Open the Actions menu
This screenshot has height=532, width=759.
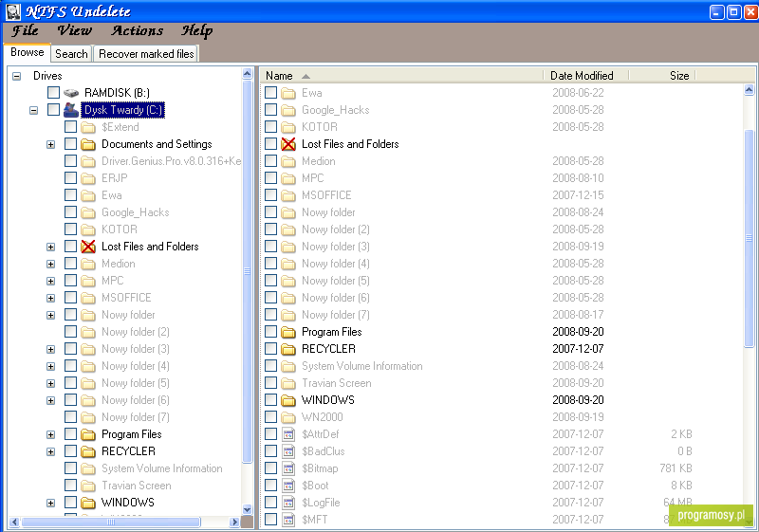138,30
